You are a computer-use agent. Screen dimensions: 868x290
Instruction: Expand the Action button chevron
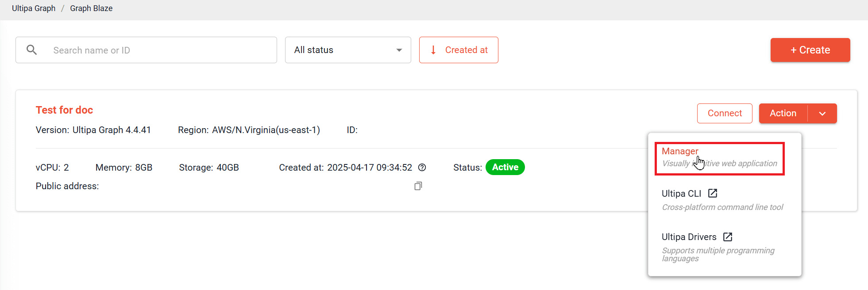(822, 114)
